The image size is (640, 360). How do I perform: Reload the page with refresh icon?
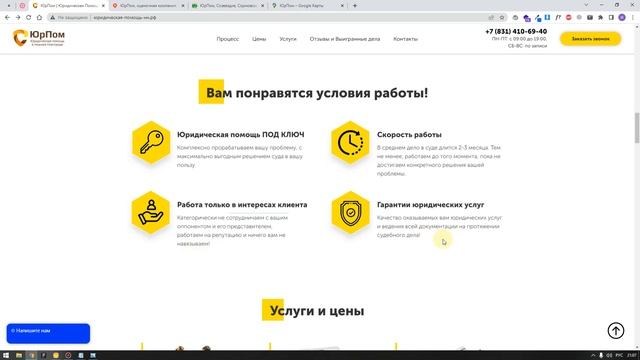pos(29,18)
